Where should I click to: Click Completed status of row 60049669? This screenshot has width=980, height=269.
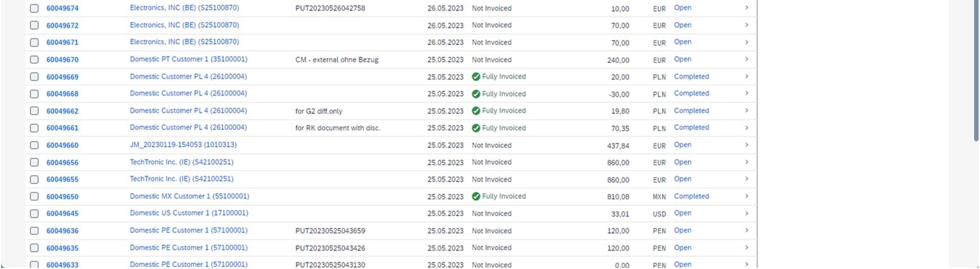(691, 77)
